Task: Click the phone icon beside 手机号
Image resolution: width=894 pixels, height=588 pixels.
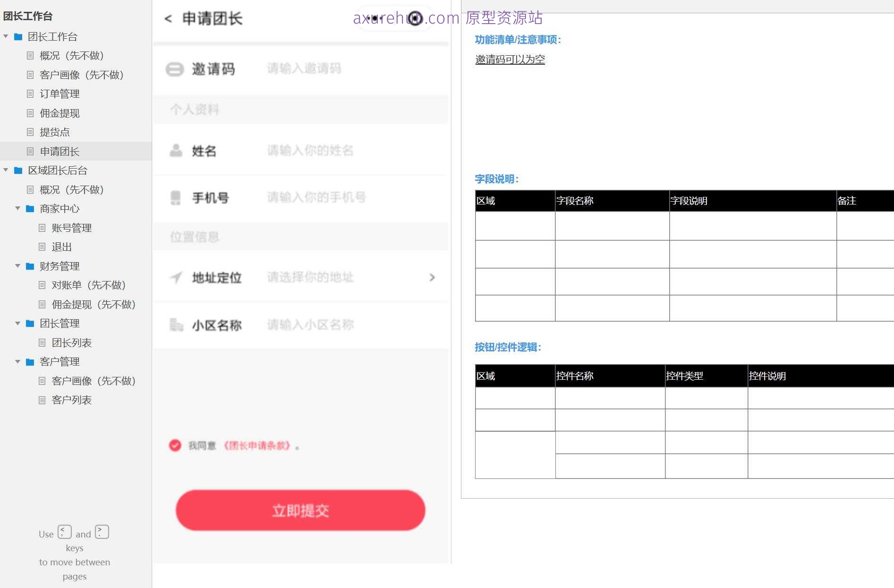Action: (175, 198)
